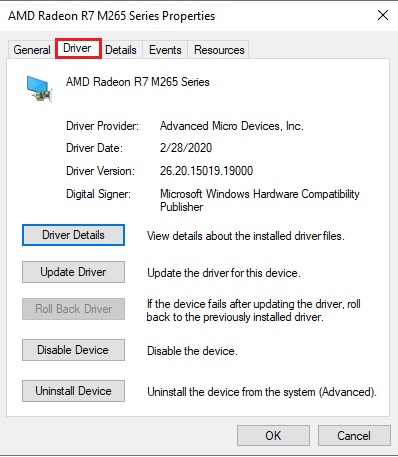Confirm with the OK button

(273, 435)
